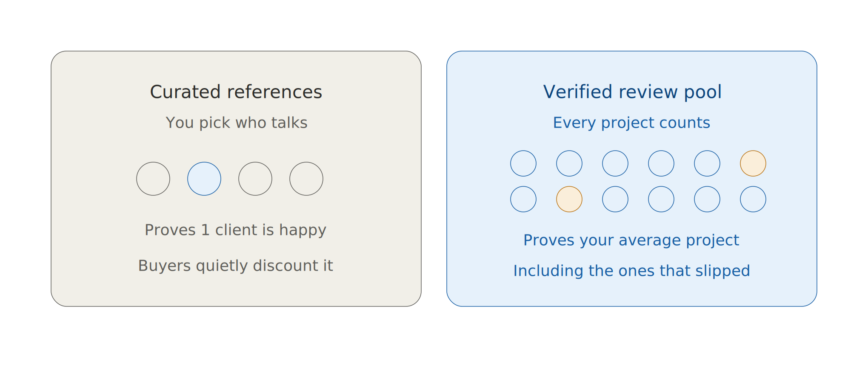This screenshot has height=383, width=868.
Task: Select the fourth circle in bottom review pool row
Action: coord(661,199)
